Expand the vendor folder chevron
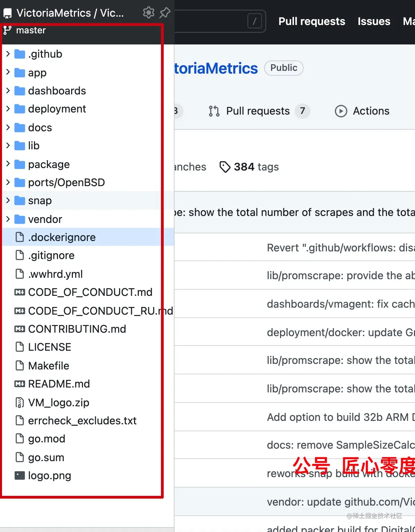The width and height of the screenshot is (415, 532). click(x=8, y=219)
